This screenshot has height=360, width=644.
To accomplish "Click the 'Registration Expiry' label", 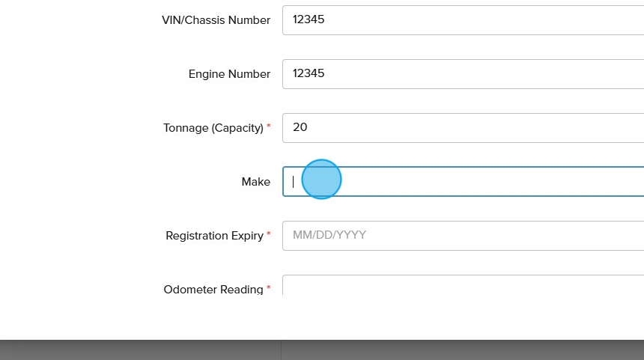I will click(214, 236).
